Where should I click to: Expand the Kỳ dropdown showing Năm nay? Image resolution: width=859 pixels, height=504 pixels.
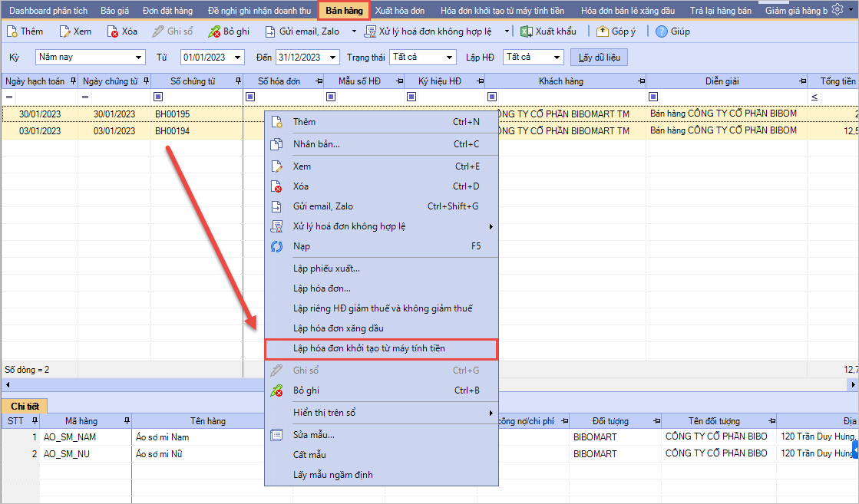point(139,58)
